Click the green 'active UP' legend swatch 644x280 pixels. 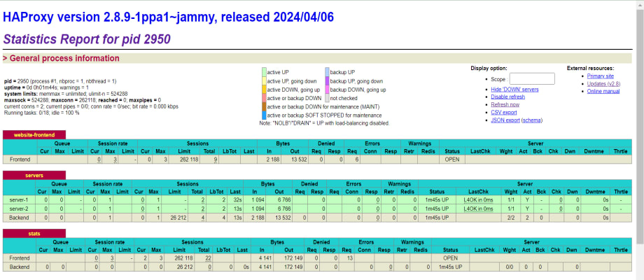pyautogui.click(x=263, y=72)
